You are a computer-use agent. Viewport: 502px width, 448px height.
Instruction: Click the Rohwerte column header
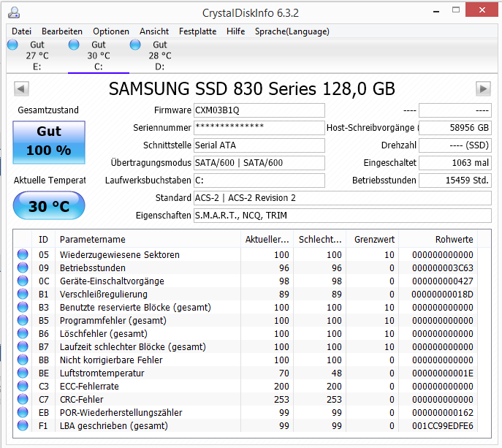[x=438, y=240]
